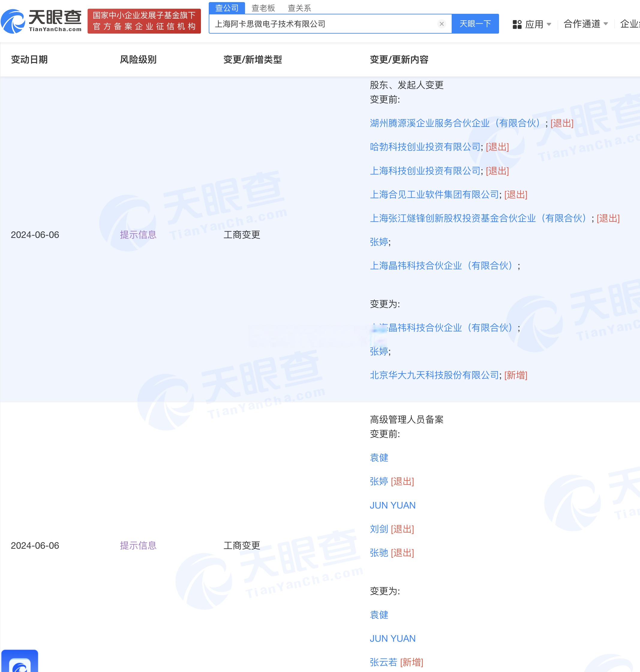Click the 风险级别 column header
The width and height of the screenshot is (640, 672).
(x=138, y=59)
